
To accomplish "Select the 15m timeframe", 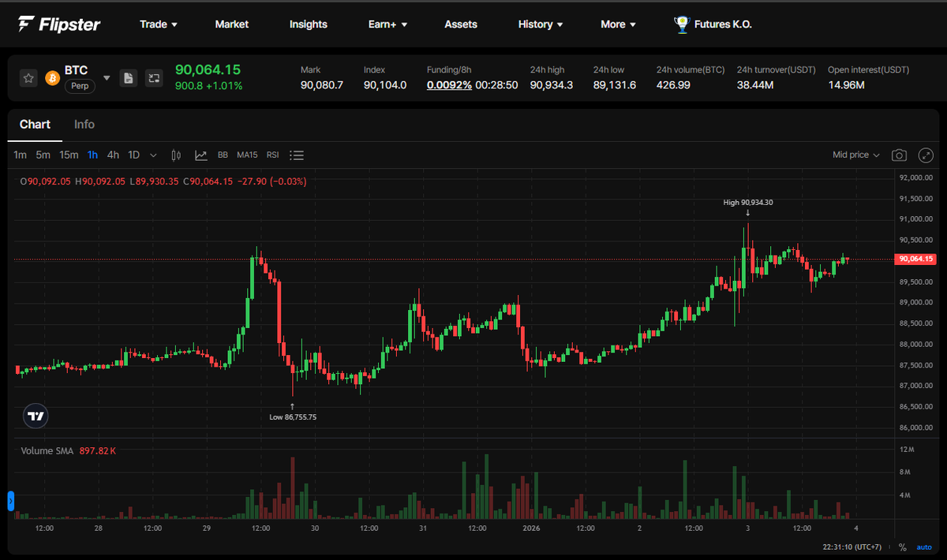I will coord(69,155).
